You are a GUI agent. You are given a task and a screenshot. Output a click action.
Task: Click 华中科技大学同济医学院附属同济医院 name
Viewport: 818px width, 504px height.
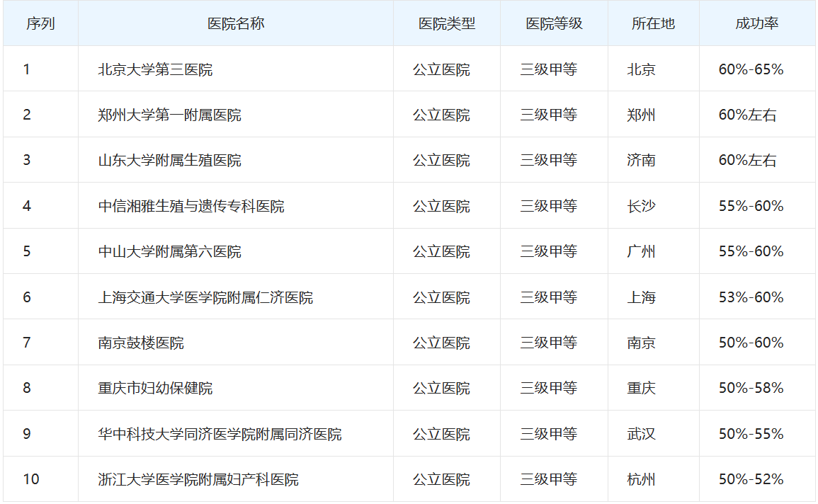pyautogui.click(x=220, y=434)
